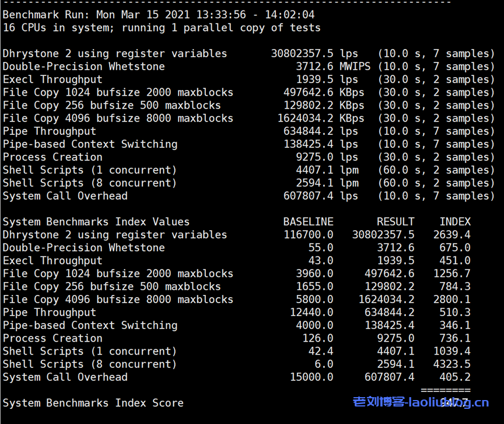Click the INDEX column header
Screen dimensions: 504x424
point(454,222)
